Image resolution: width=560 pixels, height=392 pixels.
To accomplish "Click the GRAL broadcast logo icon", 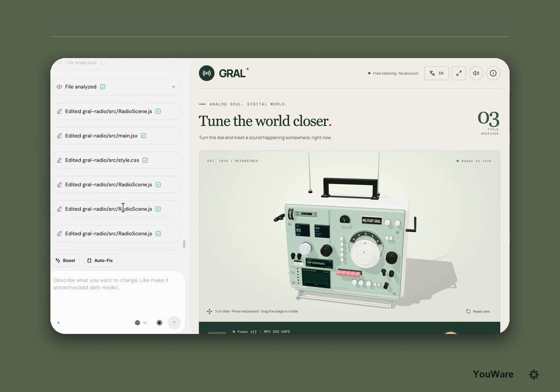I will click(206, 73).
